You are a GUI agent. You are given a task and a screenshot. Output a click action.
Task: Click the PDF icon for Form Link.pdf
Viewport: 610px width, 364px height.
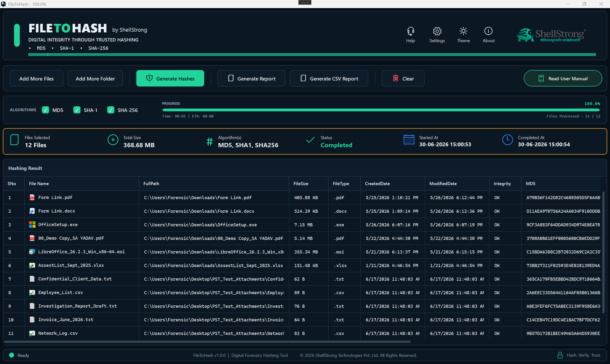pyautogui.click(x=32, y=197)
